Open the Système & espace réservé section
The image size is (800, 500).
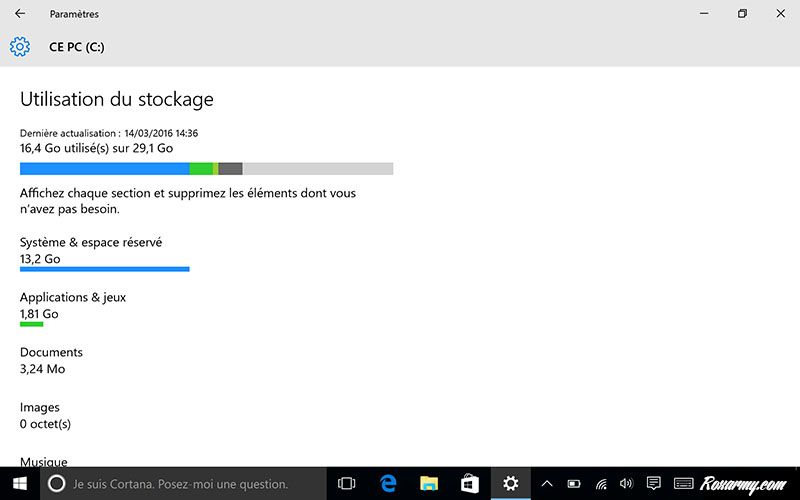(x=91, y=250)
